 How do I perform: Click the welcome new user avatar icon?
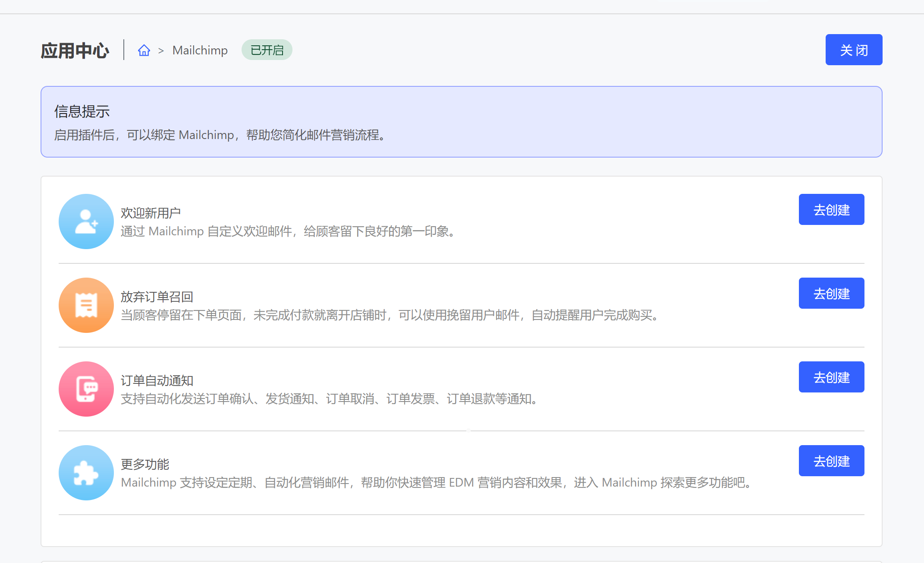point(86,221)
